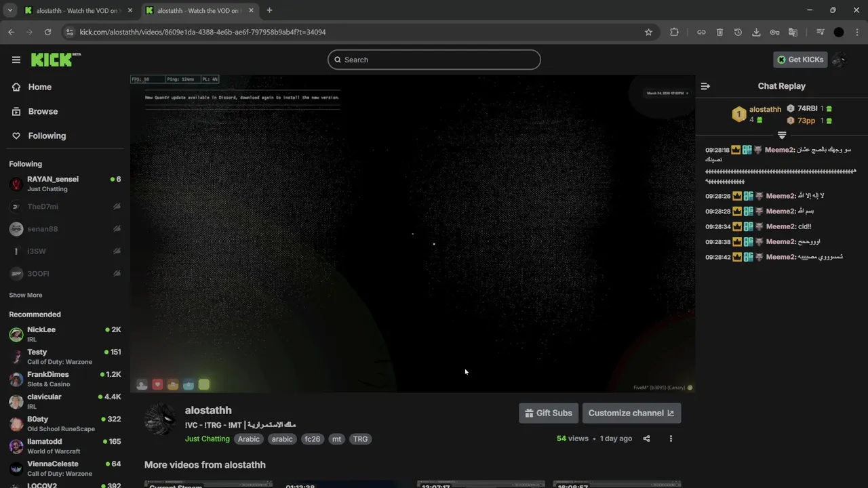This screenshot has height=488, width=868.
Task: Open browser Extensions puzzle icon
Action: [x=674, y=32]
